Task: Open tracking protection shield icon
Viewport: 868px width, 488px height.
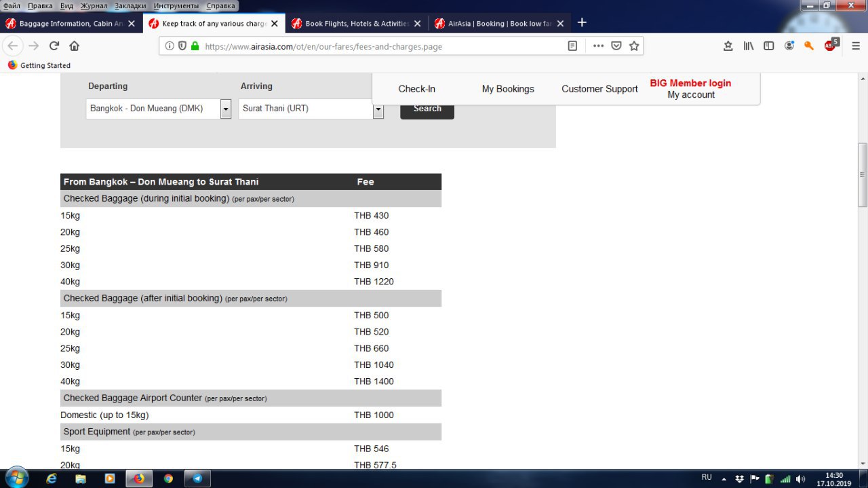Action: point(182,46)
